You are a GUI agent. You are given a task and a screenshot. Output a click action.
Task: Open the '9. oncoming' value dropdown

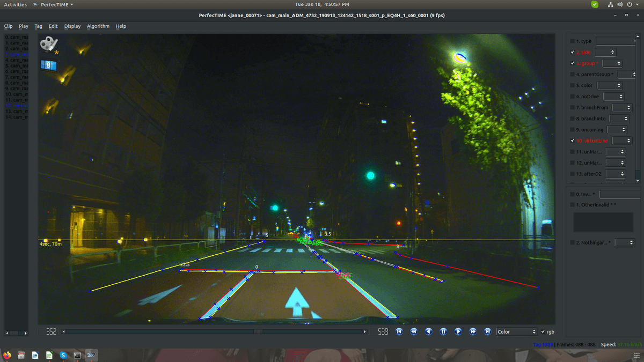click(617, 130)
